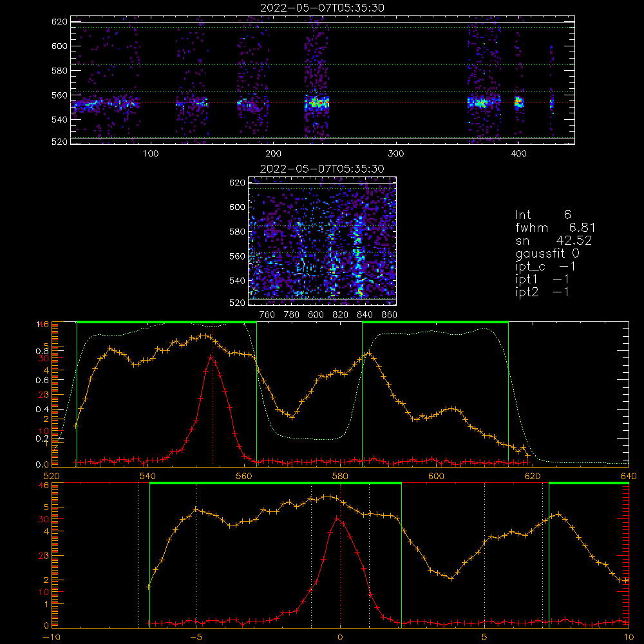Select the 'Int 6' readout
Screen dimensions: 644x644
[x=543, y=214]
